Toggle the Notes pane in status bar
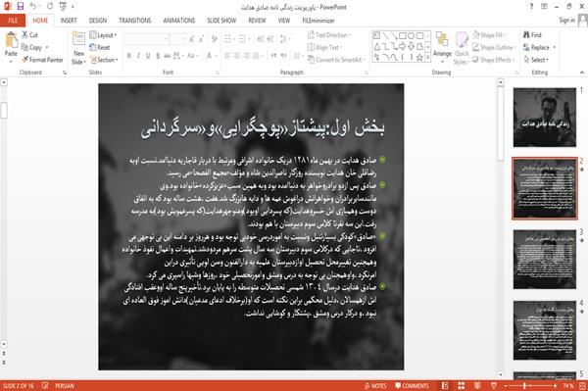Viewport: 588px width, 391px height. 375,385
